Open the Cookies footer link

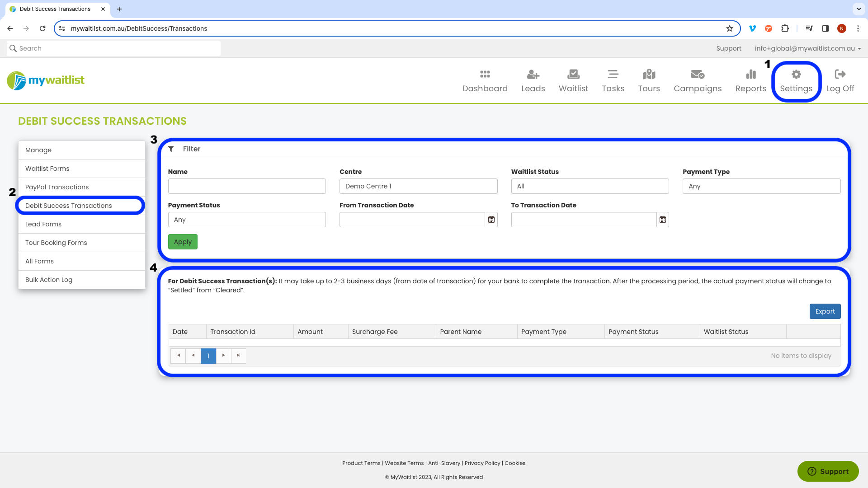click(x=515, y=463)
